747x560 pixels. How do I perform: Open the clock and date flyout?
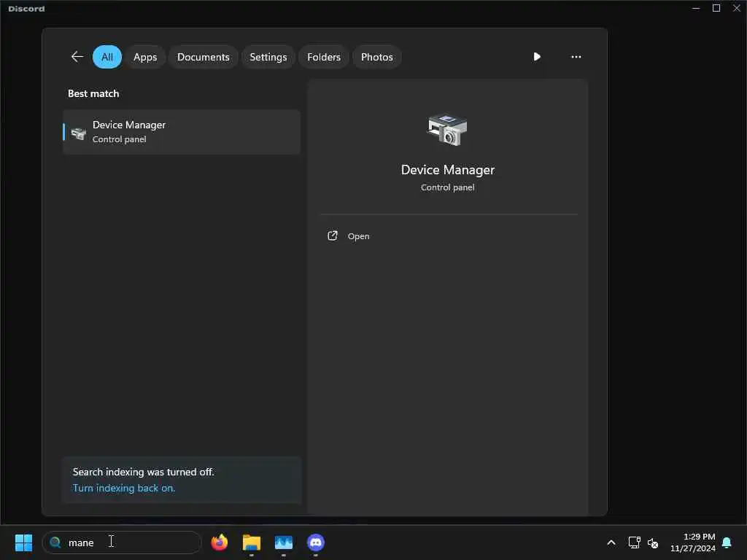tap(693, 542)
